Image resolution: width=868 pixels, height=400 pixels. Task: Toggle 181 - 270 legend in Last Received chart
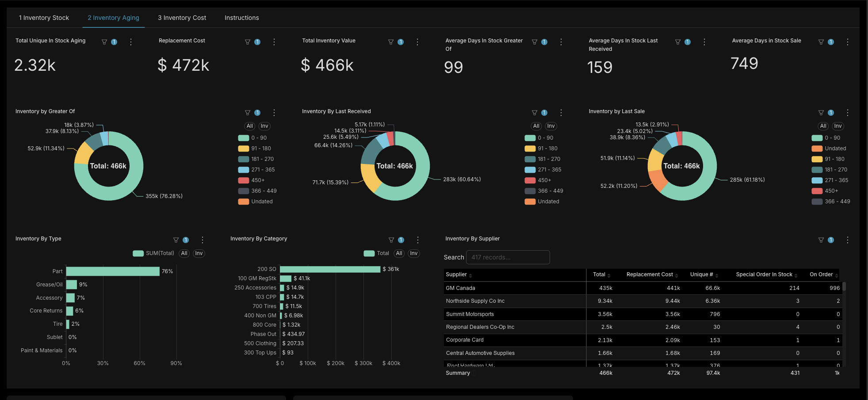tap(543, 159)
